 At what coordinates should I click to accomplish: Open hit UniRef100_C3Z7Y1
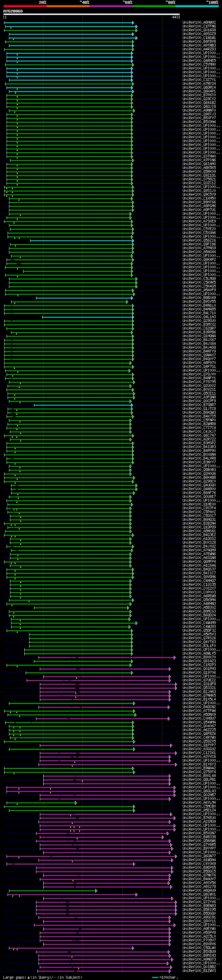coord(199,80)
